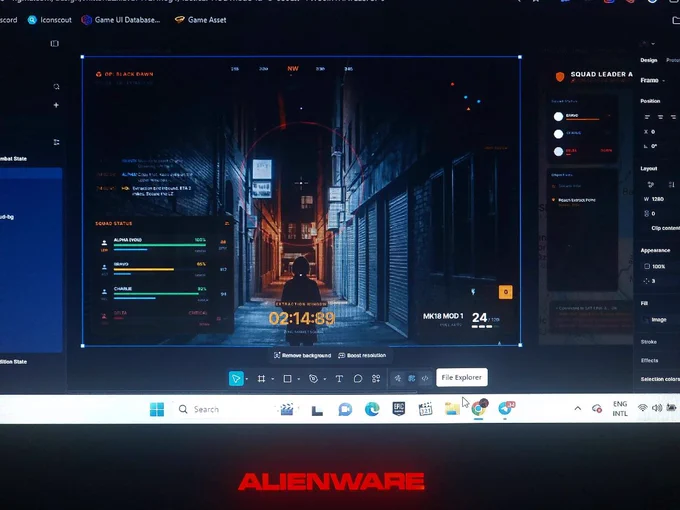The height and width of the screenshot is (510, 680).
Task: Collapse the left sidebar panel icon
Action: [x=55, y=43]
